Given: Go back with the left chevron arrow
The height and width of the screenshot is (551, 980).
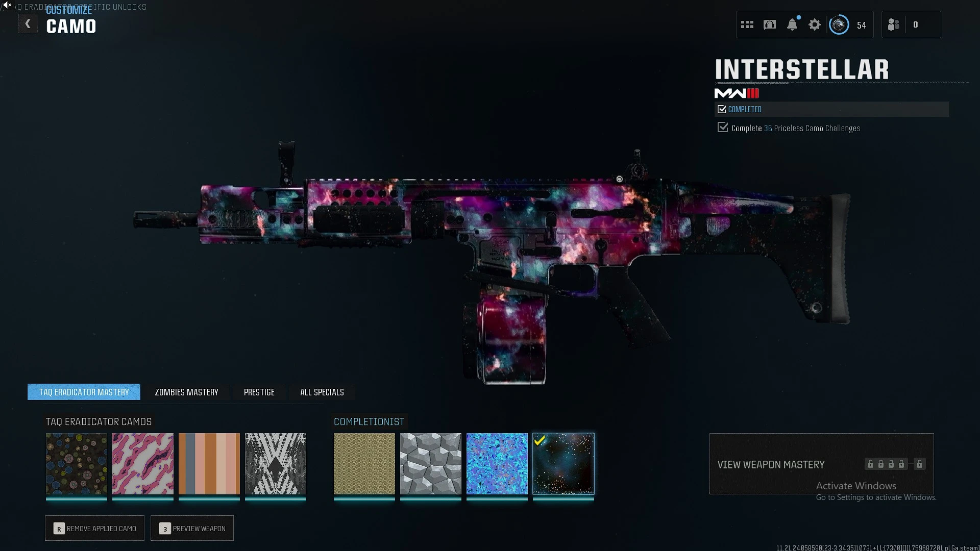Looking at the screenshot, I should pyautogui.click(x=28, y=24).
